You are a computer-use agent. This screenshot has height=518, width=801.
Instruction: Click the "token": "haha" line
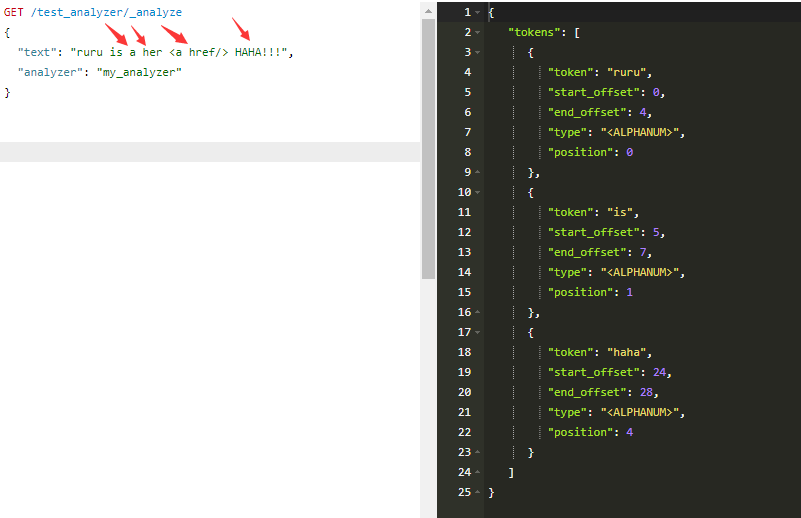click(600, 352)
